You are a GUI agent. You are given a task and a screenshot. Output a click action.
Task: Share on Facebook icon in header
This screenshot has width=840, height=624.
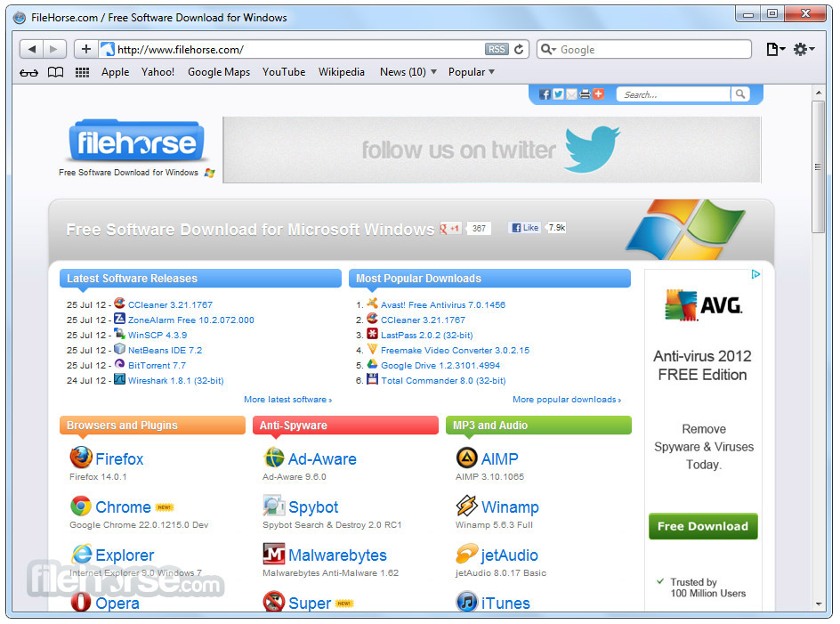pyautogui.click(x=545, y=94)
